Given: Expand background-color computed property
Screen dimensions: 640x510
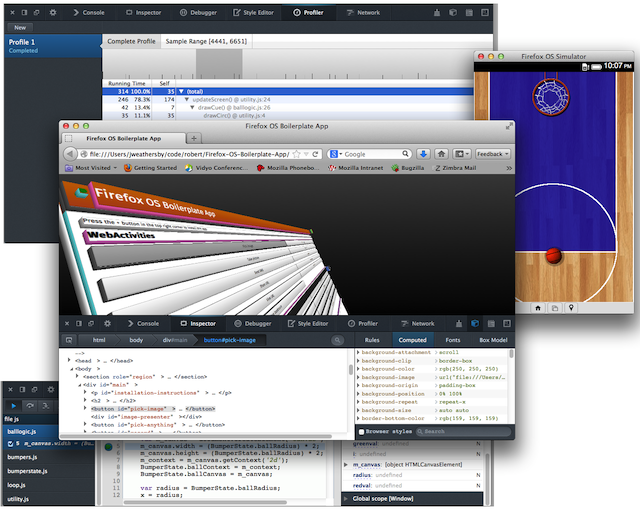Looking at the screenshot, I should click(x=358, y=369).
